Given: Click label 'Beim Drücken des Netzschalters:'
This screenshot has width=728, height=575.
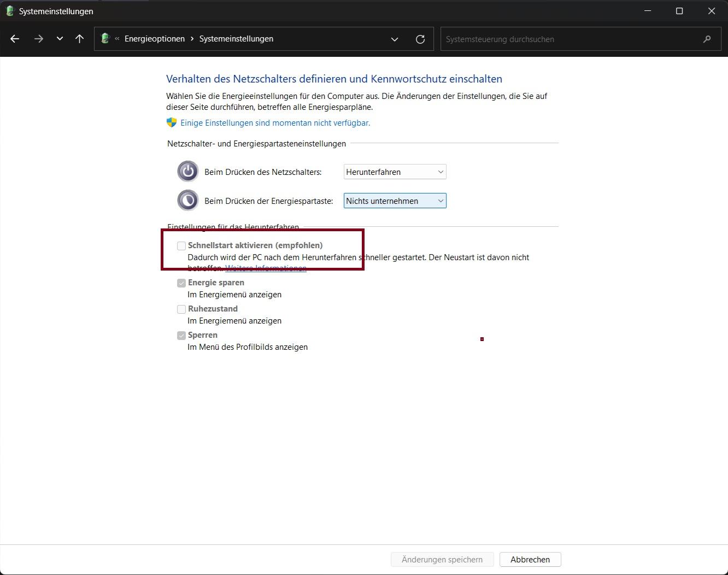Looking at the screenshot, I should (263, 172).
